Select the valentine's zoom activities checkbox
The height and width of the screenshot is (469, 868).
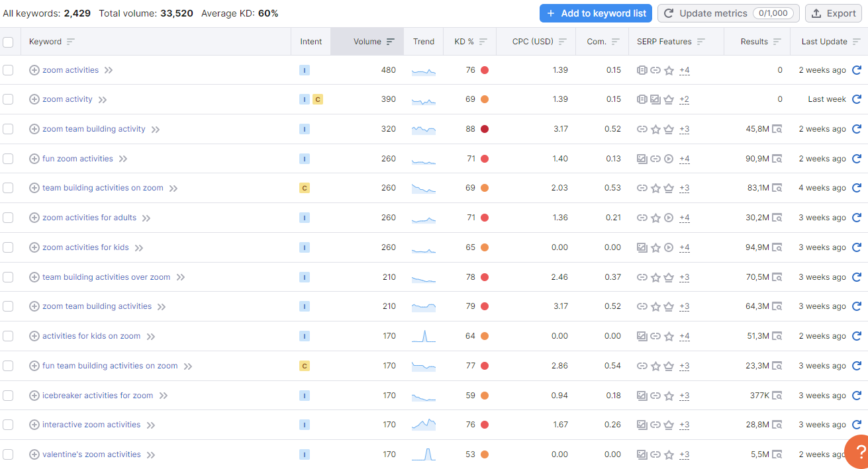point(8,454)
